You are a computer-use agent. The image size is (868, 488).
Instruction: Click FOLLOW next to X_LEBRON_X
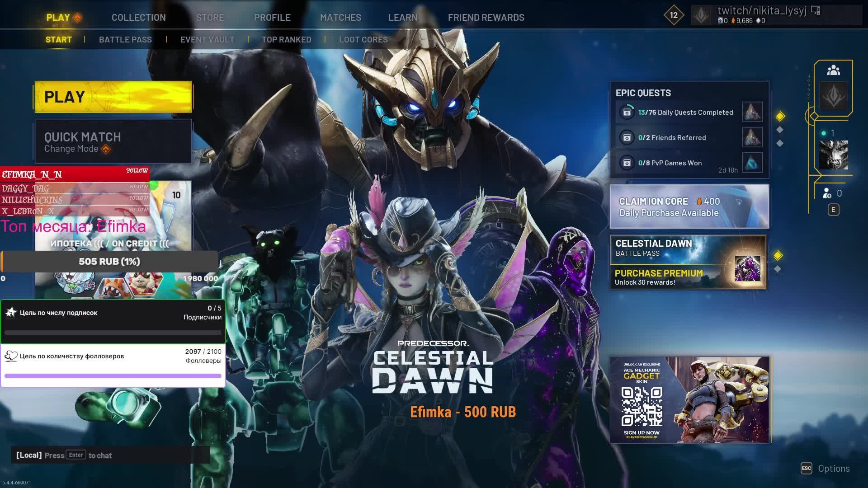click(x=138, y=210)
